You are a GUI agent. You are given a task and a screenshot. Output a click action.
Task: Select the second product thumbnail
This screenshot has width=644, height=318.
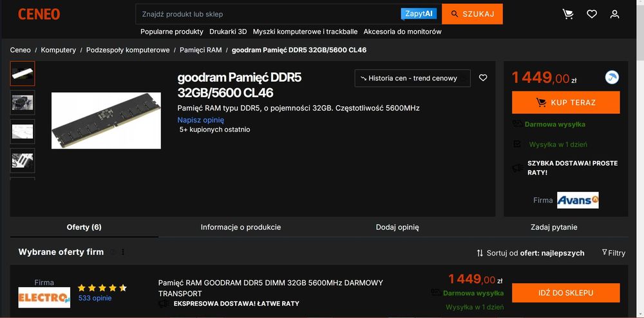23,102
